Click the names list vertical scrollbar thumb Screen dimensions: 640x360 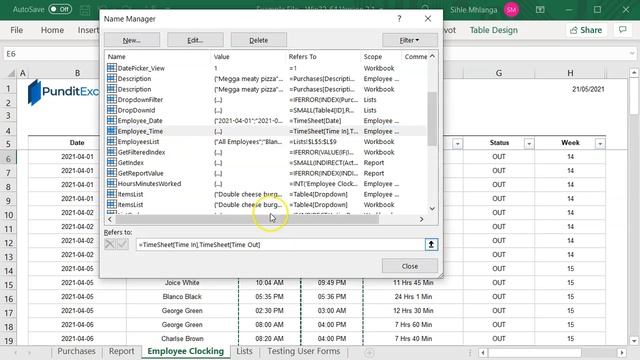(x=432, y=118)
